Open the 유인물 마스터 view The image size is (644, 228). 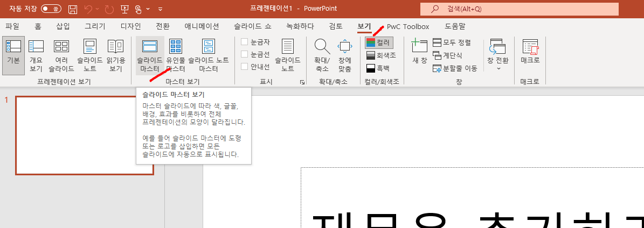click(176, 55)
